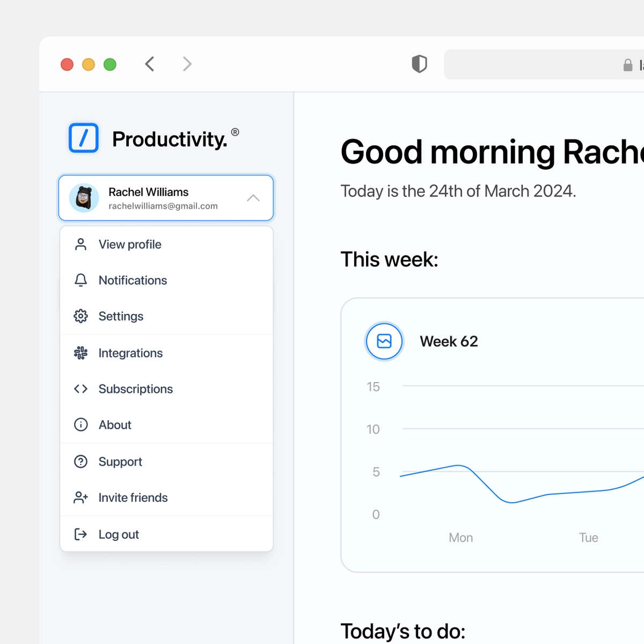Click the browser address bar
The height and width of the screenshot is (644, 644).
[x=544, y=64]
